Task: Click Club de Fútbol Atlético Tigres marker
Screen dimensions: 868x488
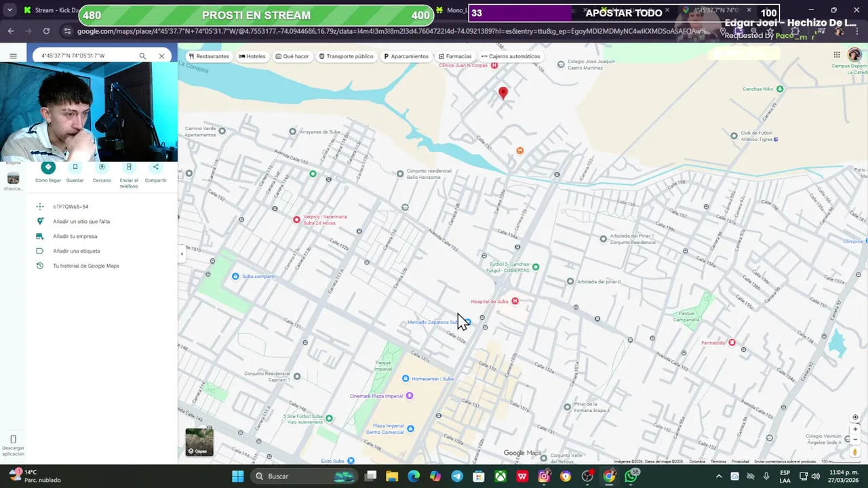Action: pyautogui.click(x=734, y=136)
